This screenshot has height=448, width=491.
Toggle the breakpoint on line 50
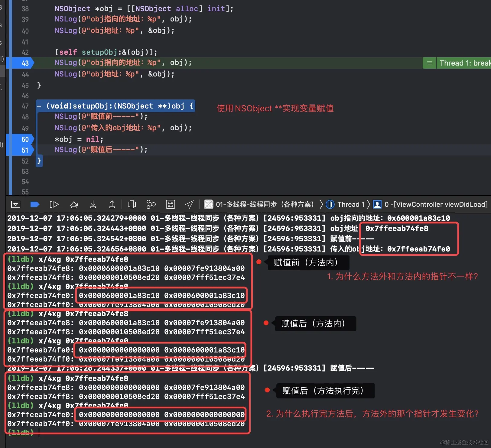click(21, 139)
